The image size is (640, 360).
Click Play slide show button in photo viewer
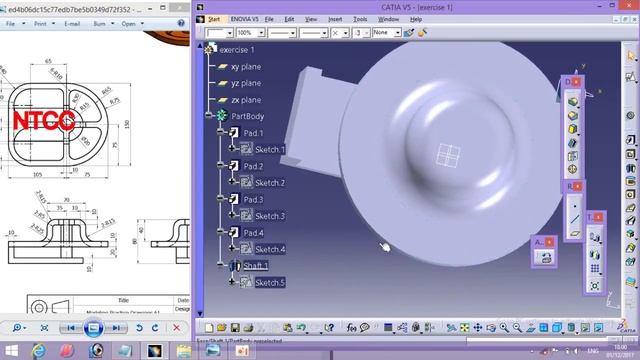click(93, 328)
